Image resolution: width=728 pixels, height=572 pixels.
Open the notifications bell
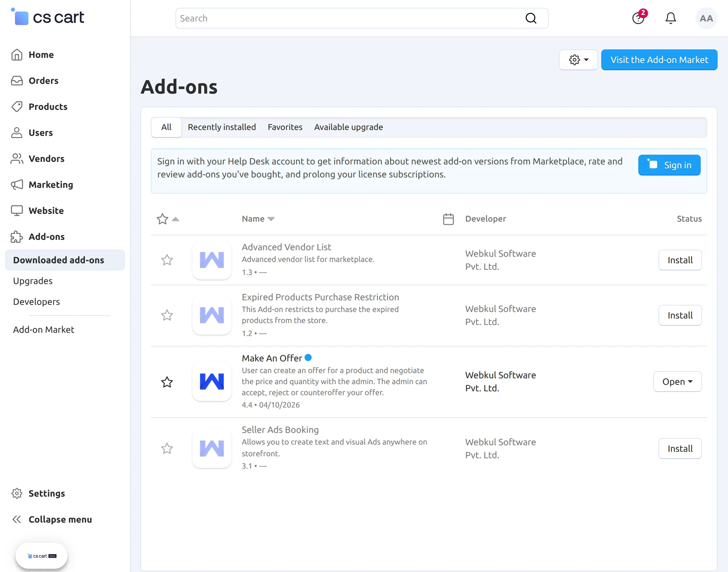click(x=670, y=18)
